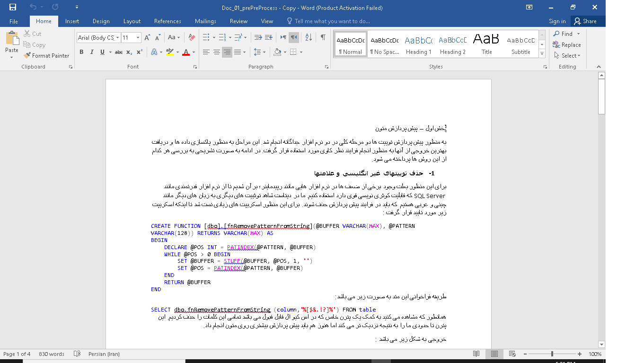Switch to the Review tab
The height and width of the screenshot is (363, 644).
click(238, 21)
